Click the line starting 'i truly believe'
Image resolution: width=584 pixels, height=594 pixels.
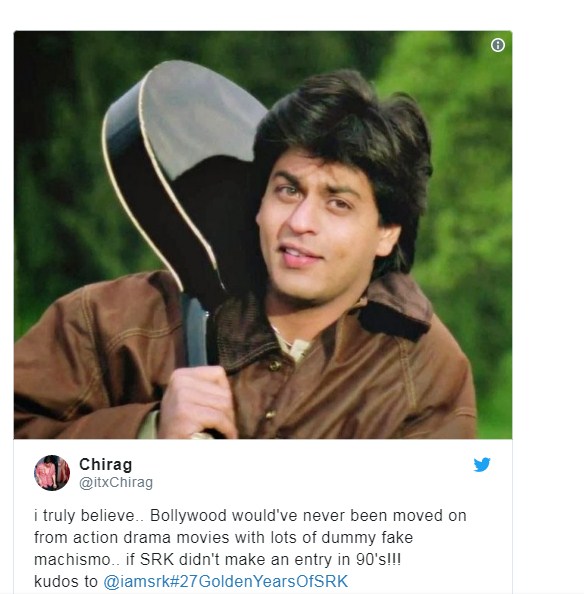250,516
